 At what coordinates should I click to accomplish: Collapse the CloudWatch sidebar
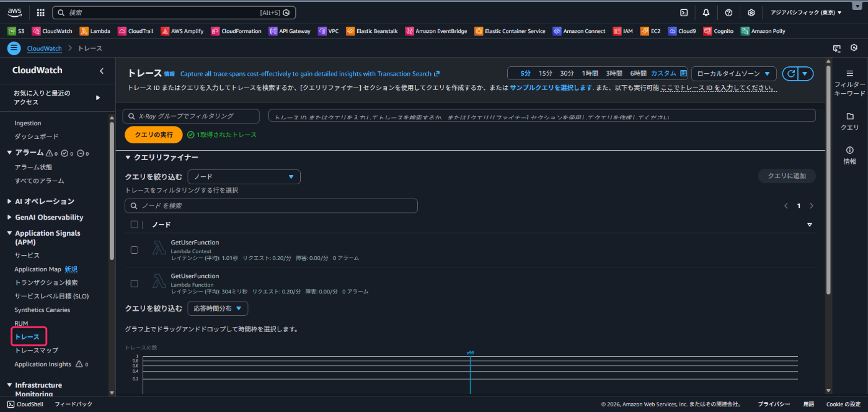(102, 71)
